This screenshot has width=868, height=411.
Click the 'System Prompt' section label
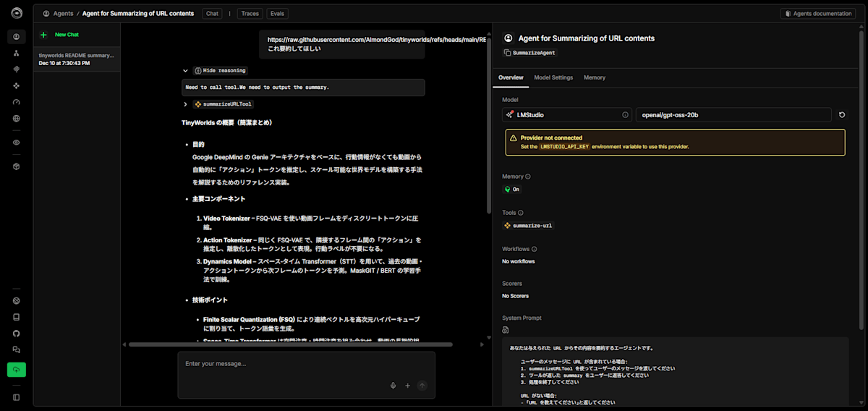tap(522, 318)
